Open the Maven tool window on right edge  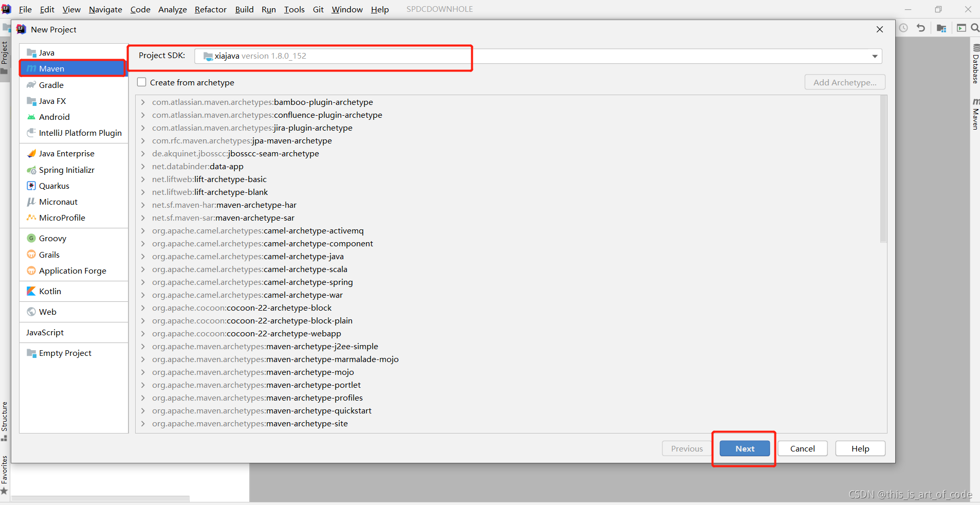(975, 114)
